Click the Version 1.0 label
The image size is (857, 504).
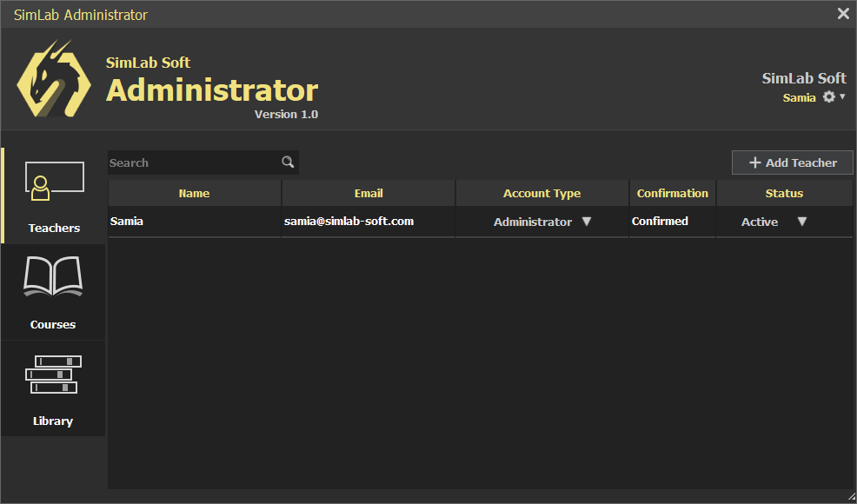point(287,114)
